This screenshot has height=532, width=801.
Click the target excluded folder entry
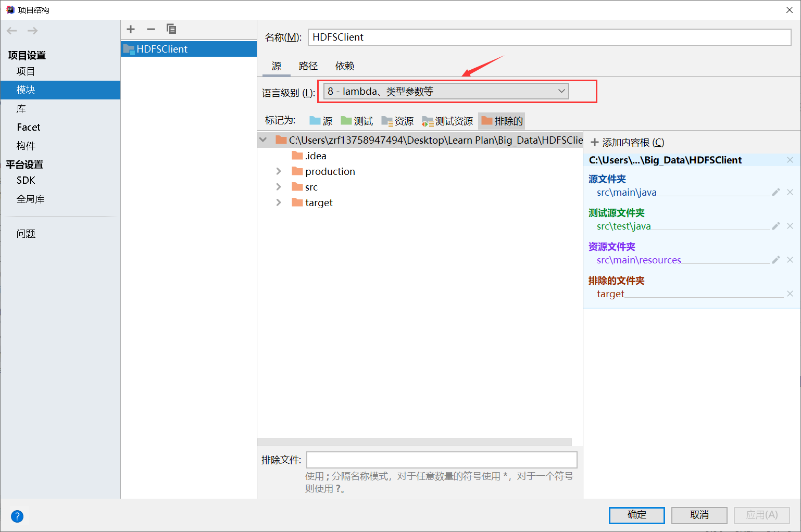610,294
